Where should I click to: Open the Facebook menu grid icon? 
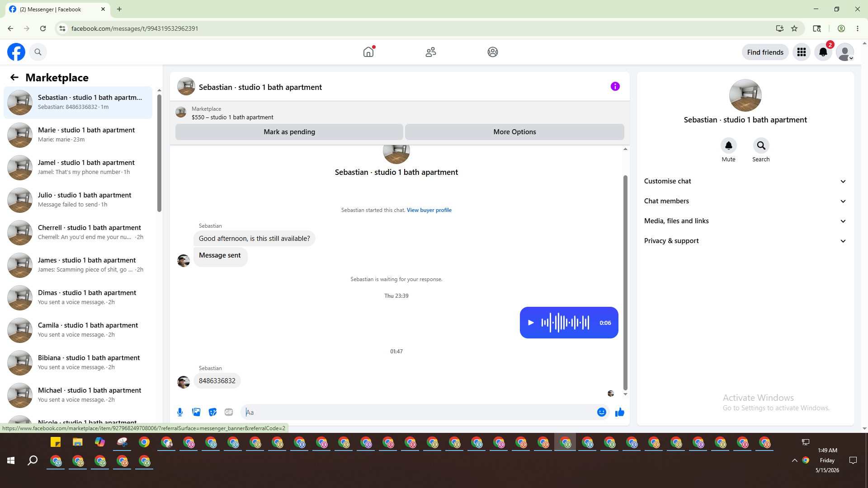802,52
